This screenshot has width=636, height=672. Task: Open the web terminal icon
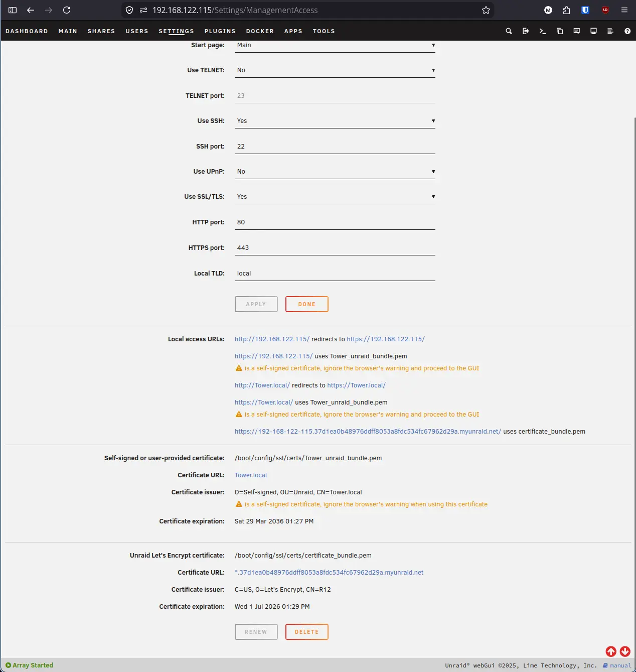click(543, 31)
